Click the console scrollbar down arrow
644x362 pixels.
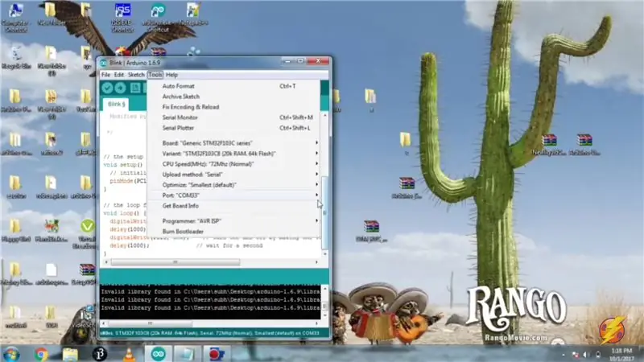pyautogui.click(x=325, y=315)
